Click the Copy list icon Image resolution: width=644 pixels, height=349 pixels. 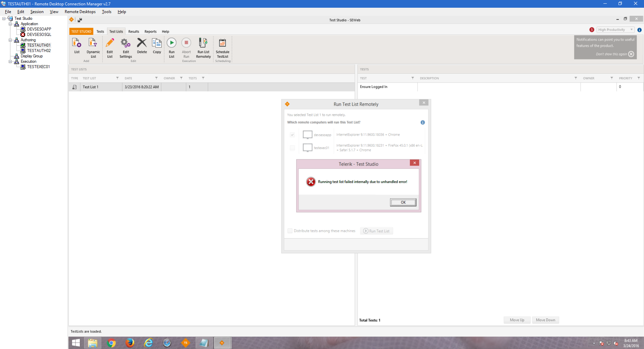point(157,43)
